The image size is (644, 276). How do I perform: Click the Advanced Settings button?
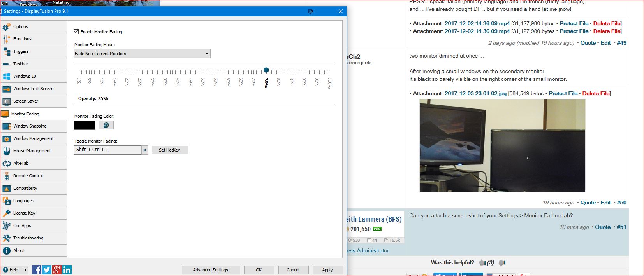click(210, 270)
